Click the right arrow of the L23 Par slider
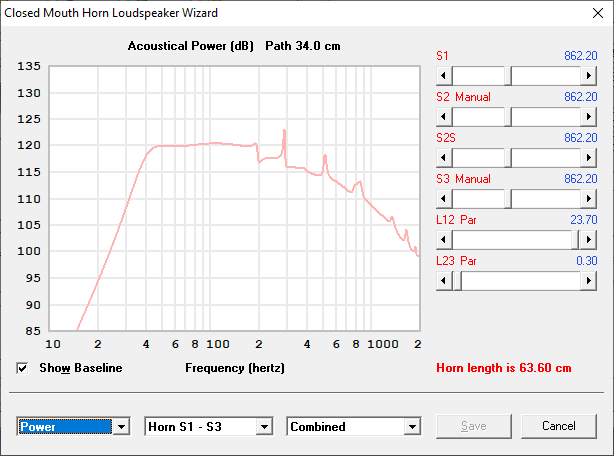 (588, 281)
